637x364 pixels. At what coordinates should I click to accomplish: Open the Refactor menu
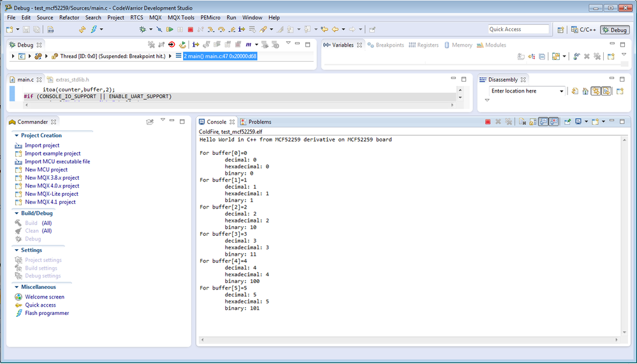coord(69,17)
